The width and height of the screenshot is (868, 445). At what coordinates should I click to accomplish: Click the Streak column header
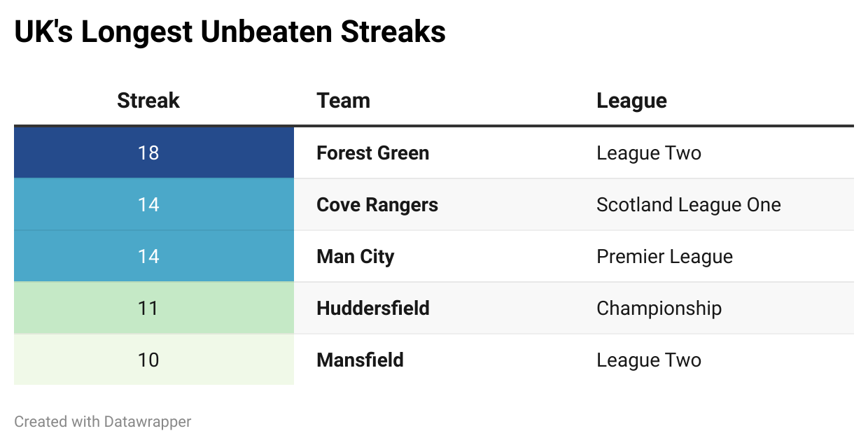coord(148,101)
